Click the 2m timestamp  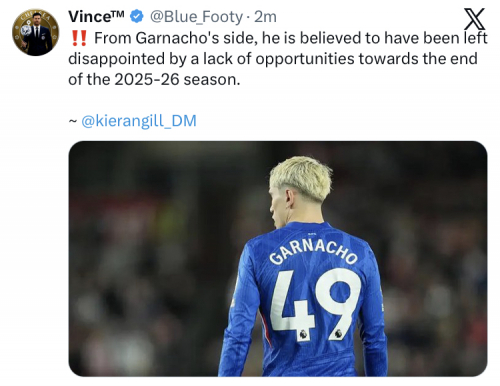[x=265, y=17]
